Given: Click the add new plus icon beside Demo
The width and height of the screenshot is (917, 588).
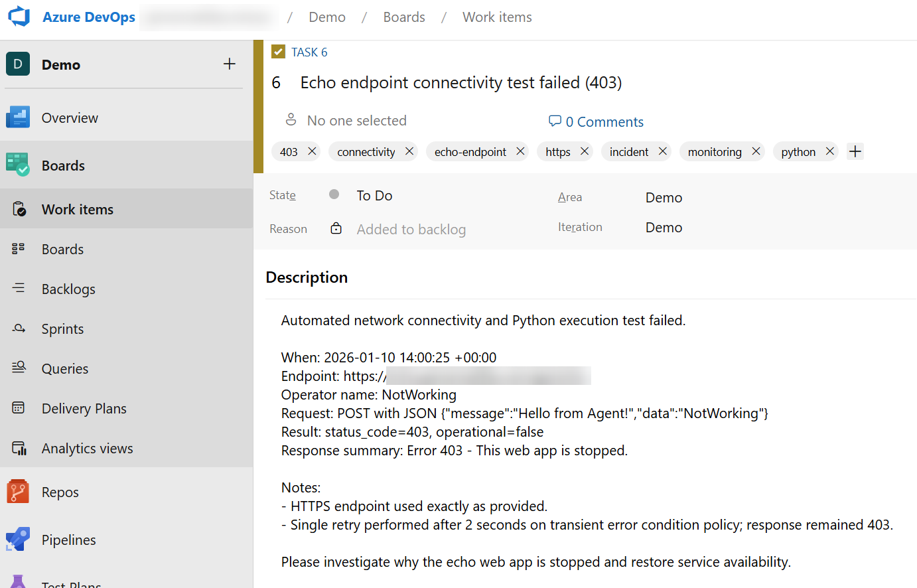Looking at the screenshot, I should coord(230,64).
